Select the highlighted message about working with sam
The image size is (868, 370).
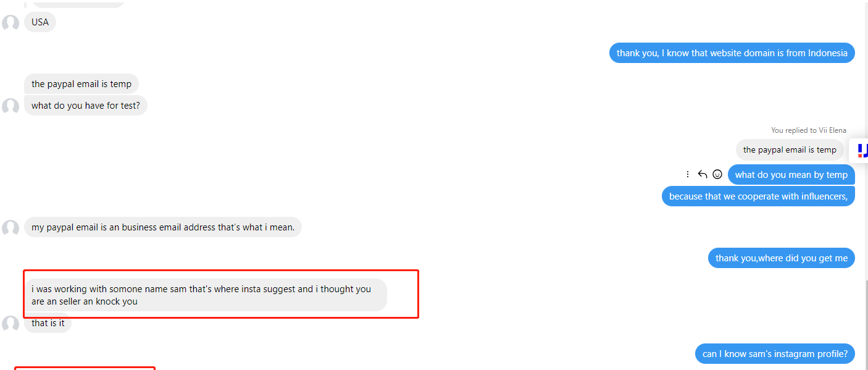pyautogui.click(x=205, y=295)
